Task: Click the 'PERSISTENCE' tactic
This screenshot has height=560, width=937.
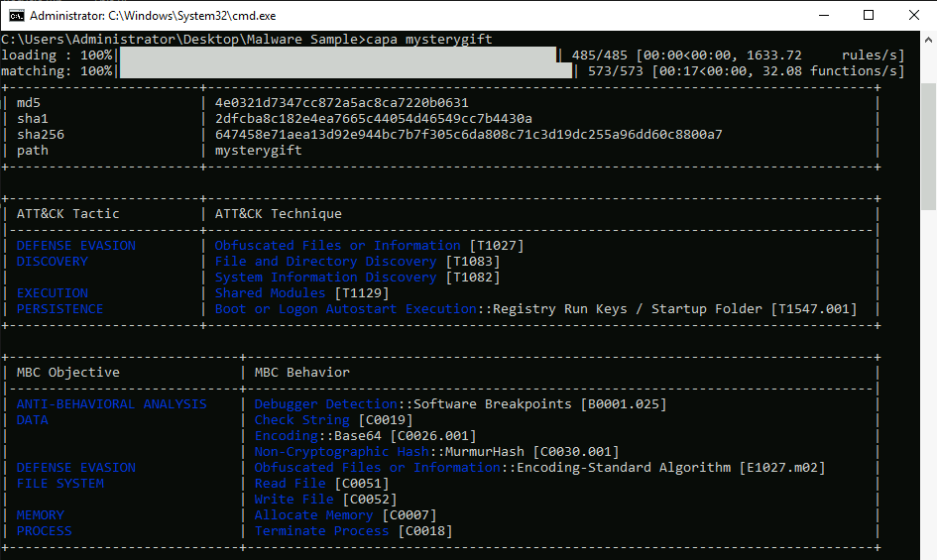Action: point(59,309)
